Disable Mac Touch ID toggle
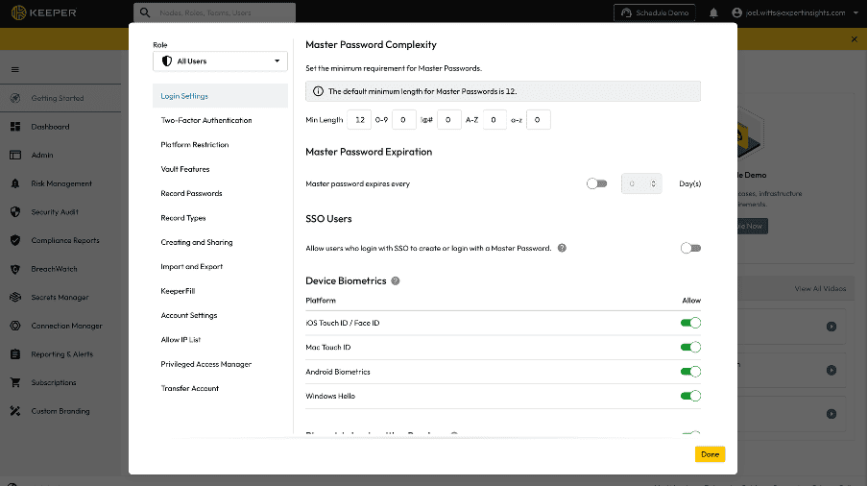868x486 pixels. tap(691, 347)
